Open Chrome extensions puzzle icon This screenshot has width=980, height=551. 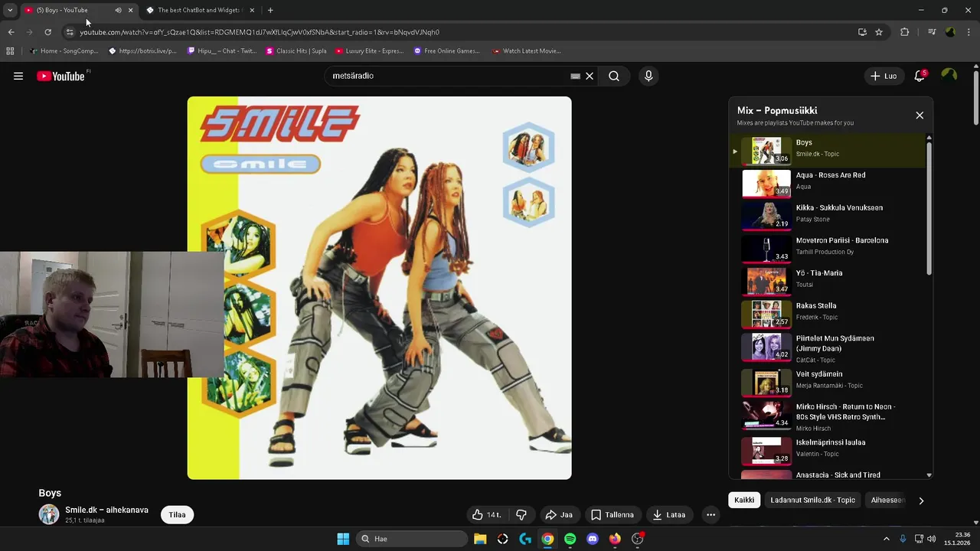[x=904, y=32]
